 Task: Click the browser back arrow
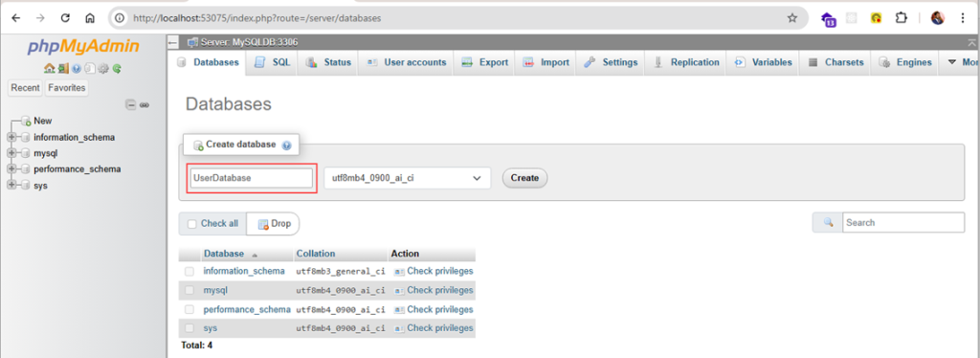[x=16, y=18]
